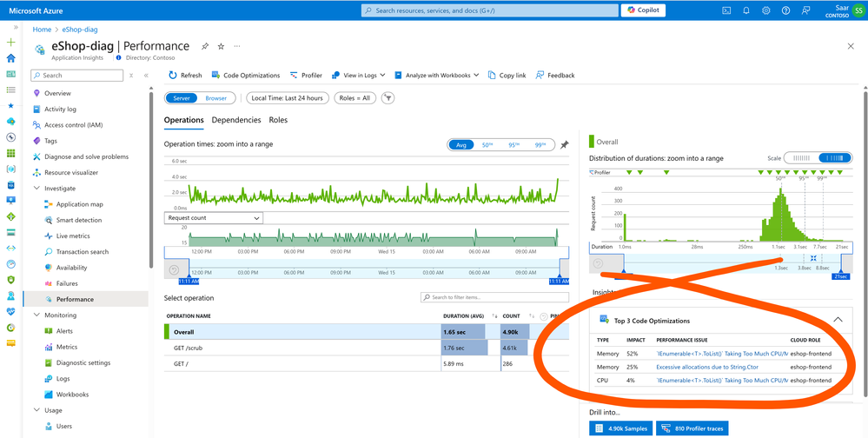Collapse the Monitoring section

[x=37, y=315]
